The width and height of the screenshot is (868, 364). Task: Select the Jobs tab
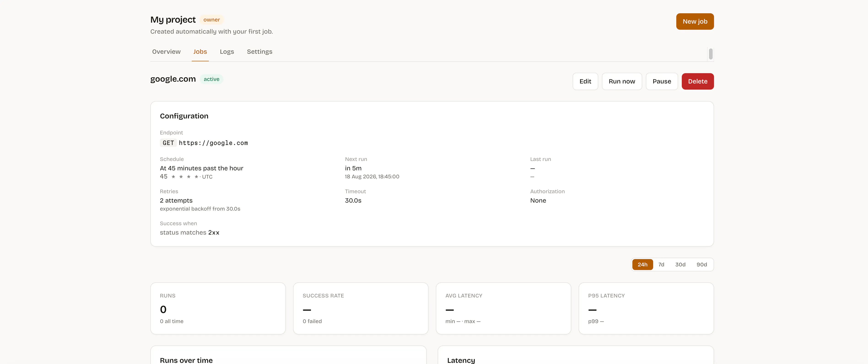coord(200,52)
